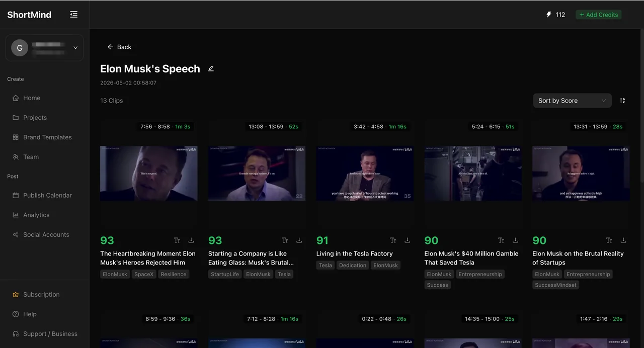Click the Social Accounts share icon
The width and height of the screenshot is (644, 348).
tap(16, 234)
